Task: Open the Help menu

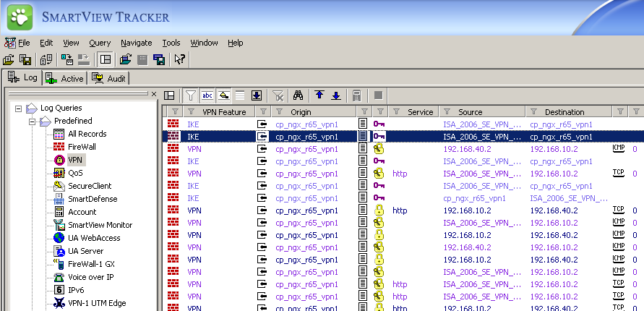Action: point(236,43)
